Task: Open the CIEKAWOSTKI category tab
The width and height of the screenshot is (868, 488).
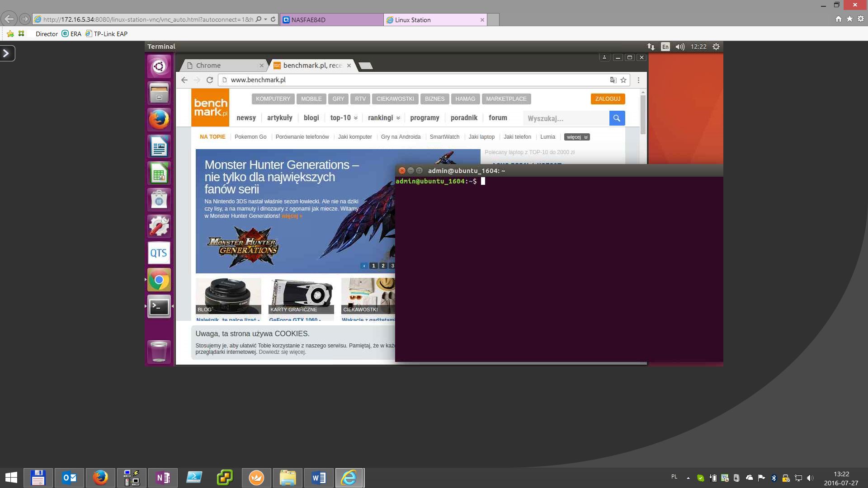Action: pyautogui.click(x=395, y=99)
